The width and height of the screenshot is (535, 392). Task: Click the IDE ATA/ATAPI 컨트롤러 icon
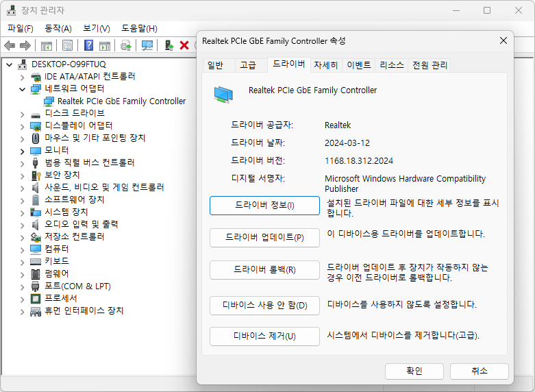[36, 77]
